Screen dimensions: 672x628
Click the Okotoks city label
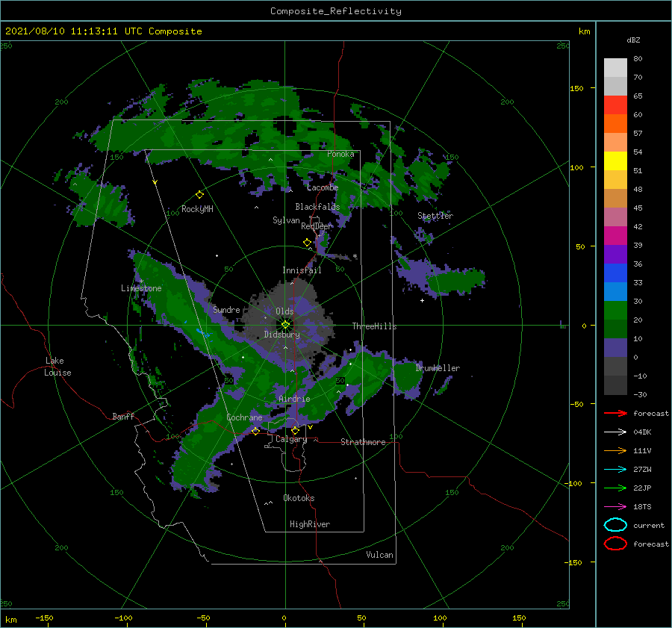click(299, 498)
